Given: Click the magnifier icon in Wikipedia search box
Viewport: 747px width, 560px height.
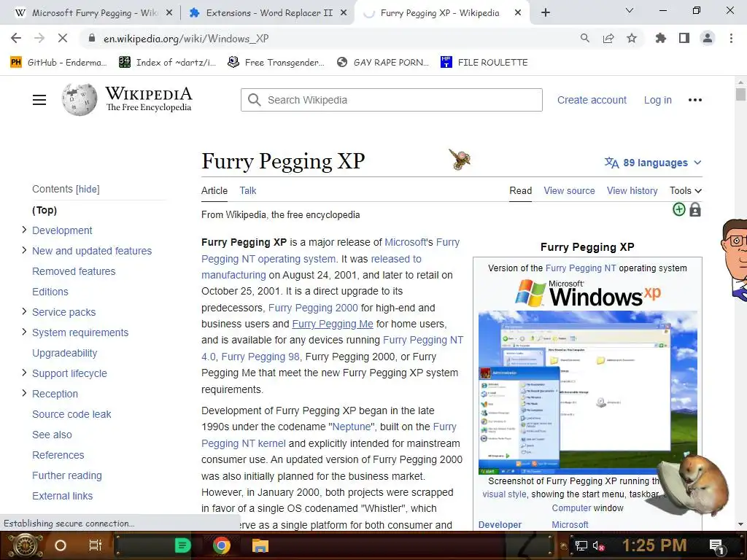Looking at the screenshot, I should click(255, 100).
